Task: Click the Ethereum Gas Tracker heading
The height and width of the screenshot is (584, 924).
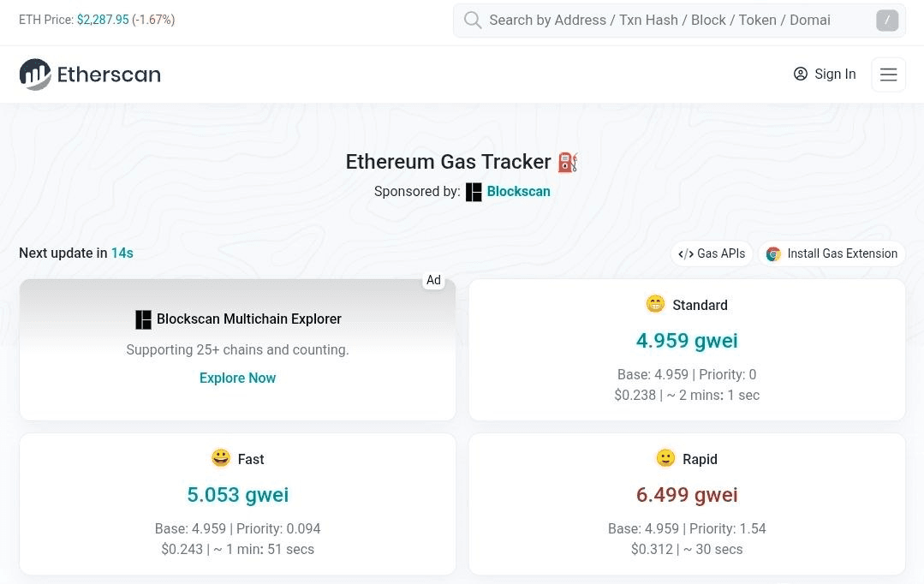Action: [x=448, y=162]
